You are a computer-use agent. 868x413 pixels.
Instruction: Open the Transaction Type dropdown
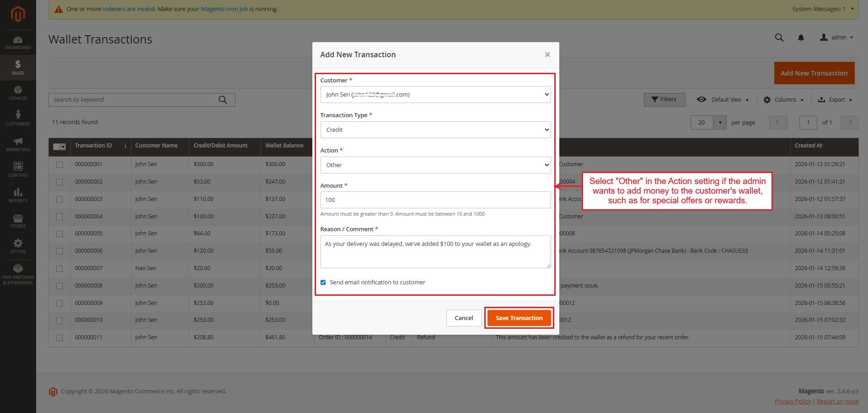point(435,130)
